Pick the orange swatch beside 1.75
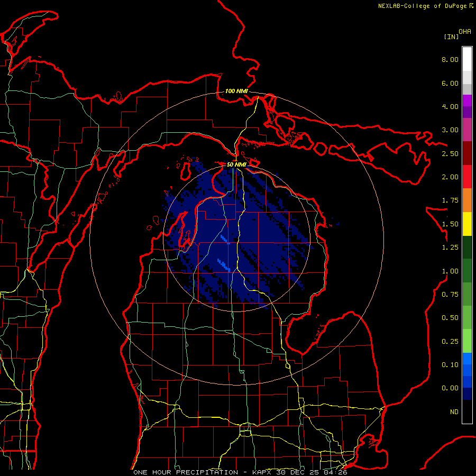 (x=467, y=200)
